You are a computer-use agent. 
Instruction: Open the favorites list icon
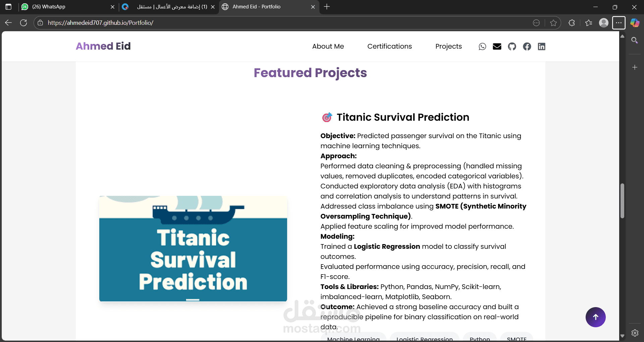[589, 23]
